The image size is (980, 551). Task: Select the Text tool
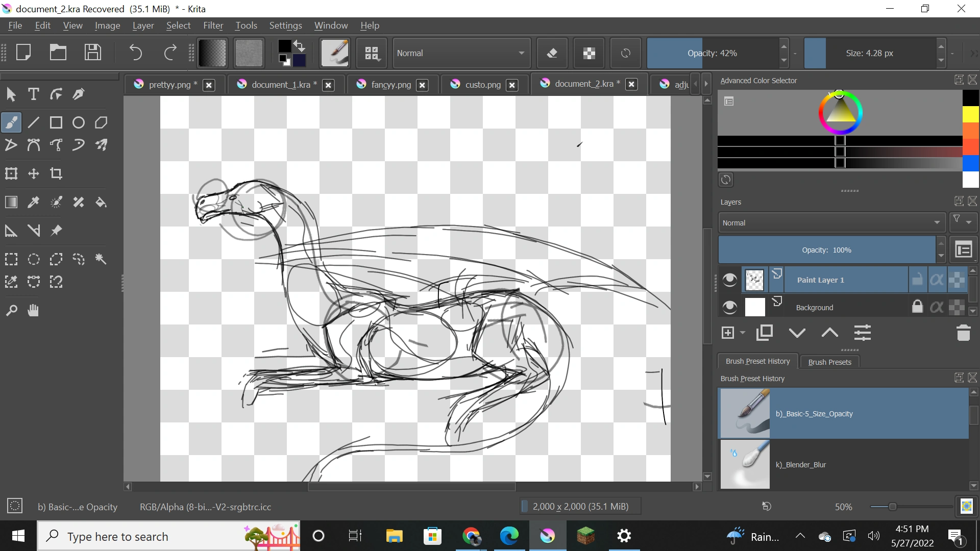pos(33,94)
